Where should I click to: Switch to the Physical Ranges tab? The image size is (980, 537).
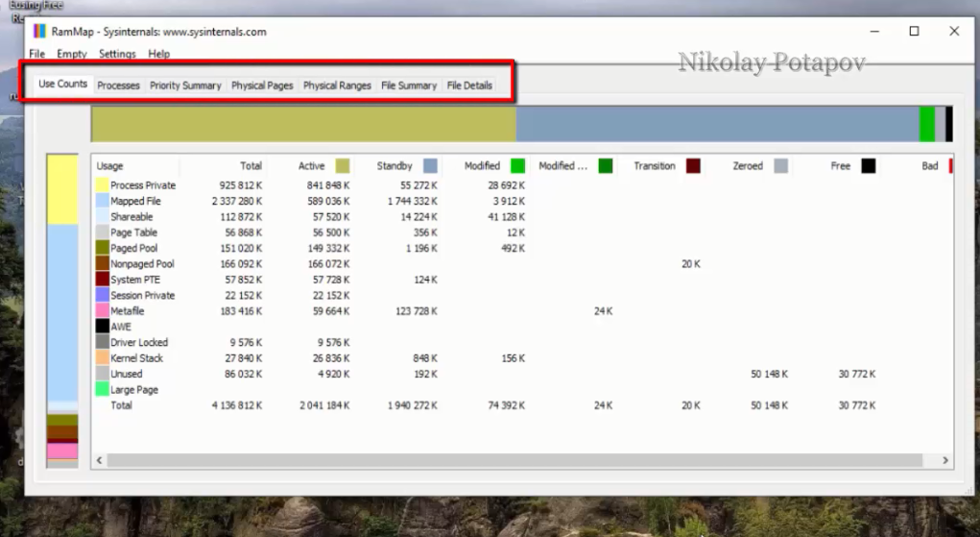point(337,85)
